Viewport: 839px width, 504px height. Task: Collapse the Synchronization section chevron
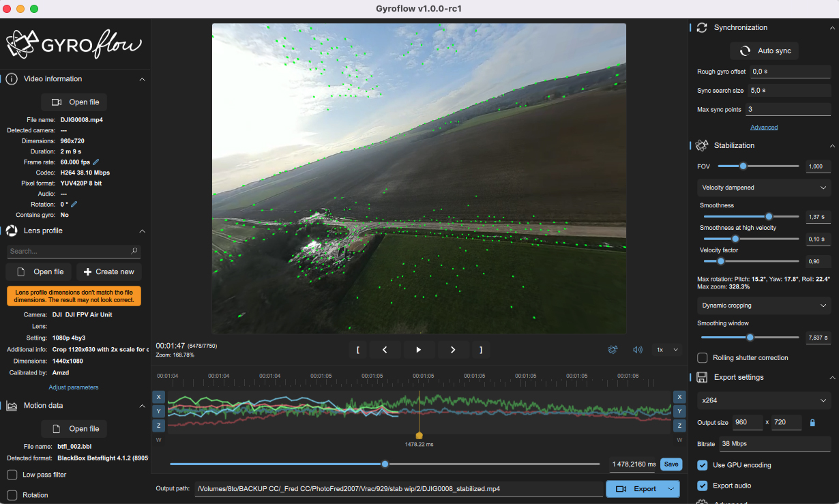832,28
